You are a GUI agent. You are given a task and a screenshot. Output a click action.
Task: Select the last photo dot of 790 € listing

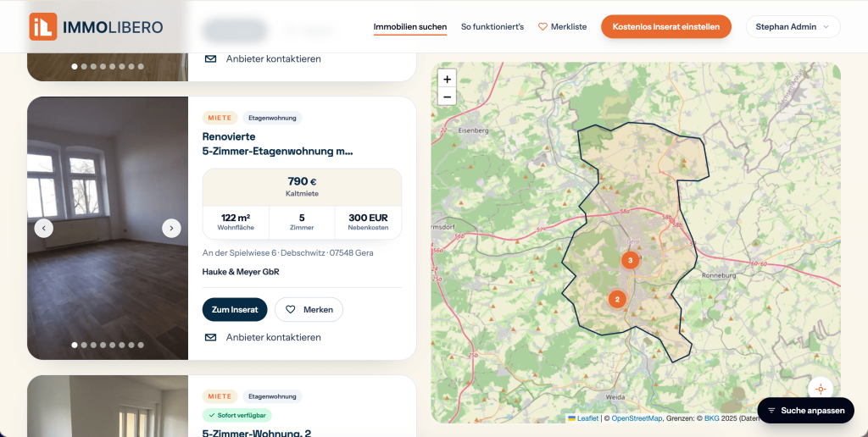141,345
